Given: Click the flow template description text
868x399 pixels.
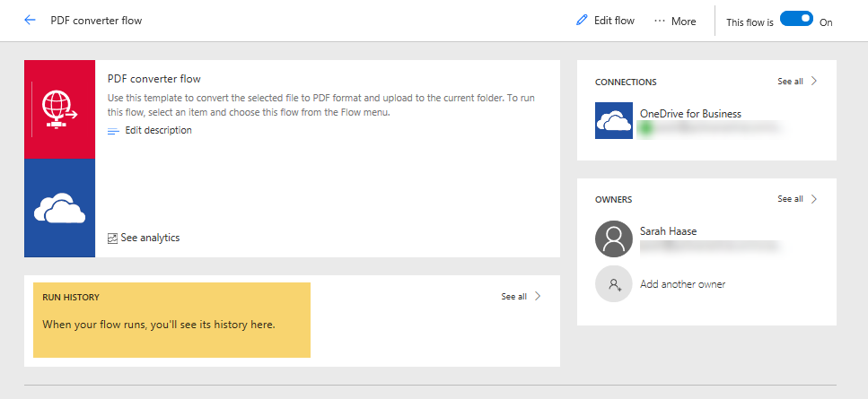Looking at the screenshot, I should point(321,105).
